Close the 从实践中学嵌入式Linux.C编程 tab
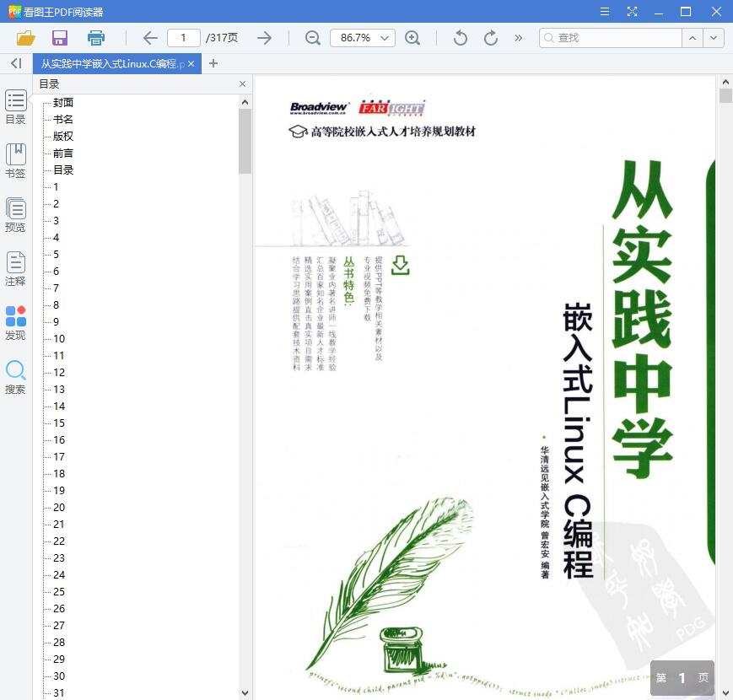 [x=191, y=63]
